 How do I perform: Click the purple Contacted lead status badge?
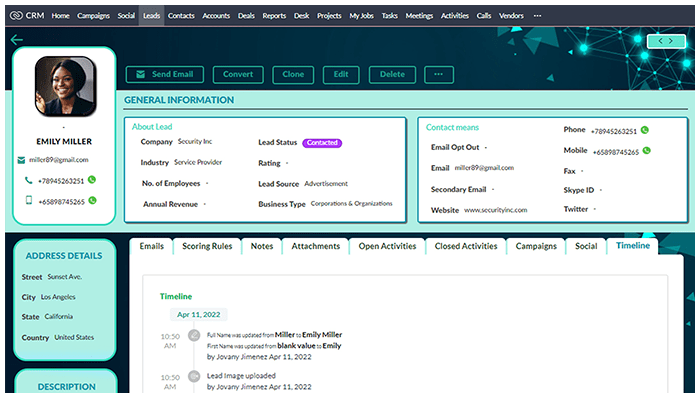(322, 143)
